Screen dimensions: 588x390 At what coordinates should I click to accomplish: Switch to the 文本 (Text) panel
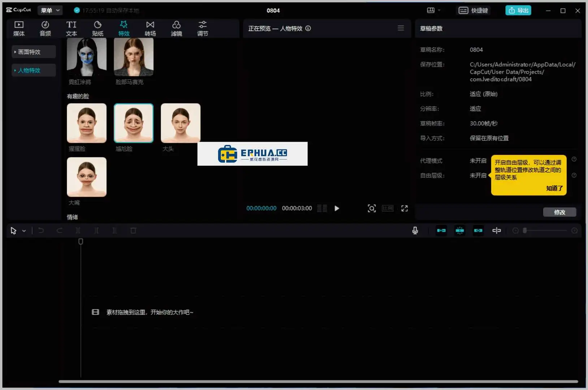tap(71, 28)
